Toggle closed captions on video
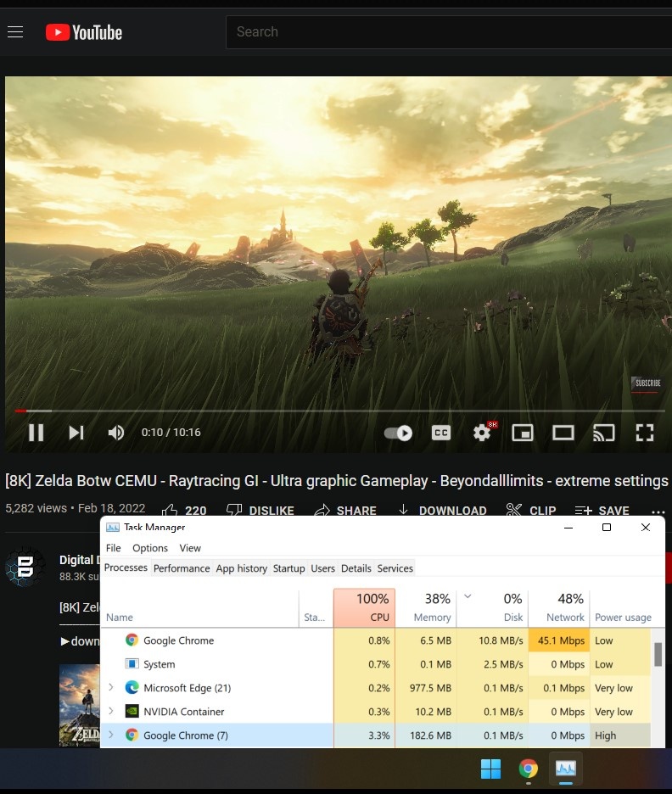The height and width of the screenshot is (794, 672). pos(441,433)
